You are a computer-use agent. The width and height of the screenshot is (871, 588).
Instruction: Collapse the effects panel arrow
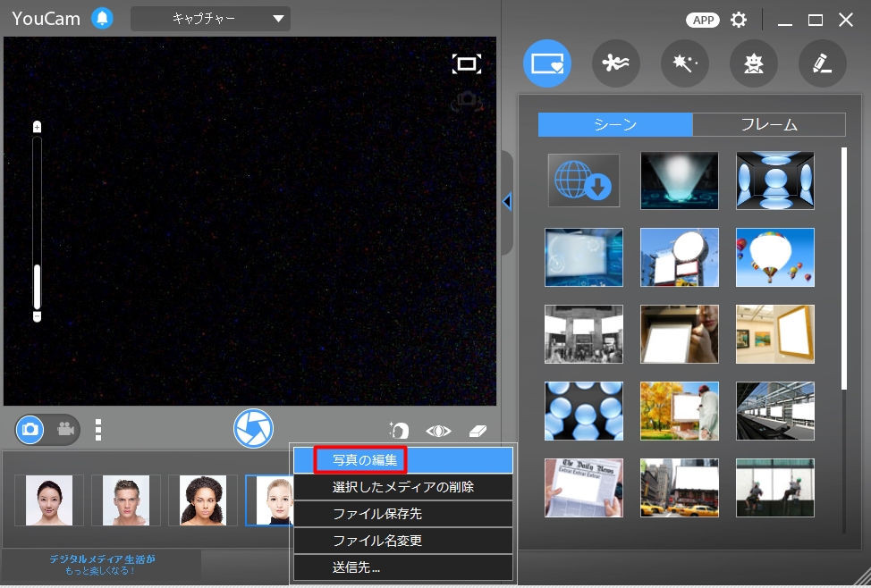pos(507,202)
